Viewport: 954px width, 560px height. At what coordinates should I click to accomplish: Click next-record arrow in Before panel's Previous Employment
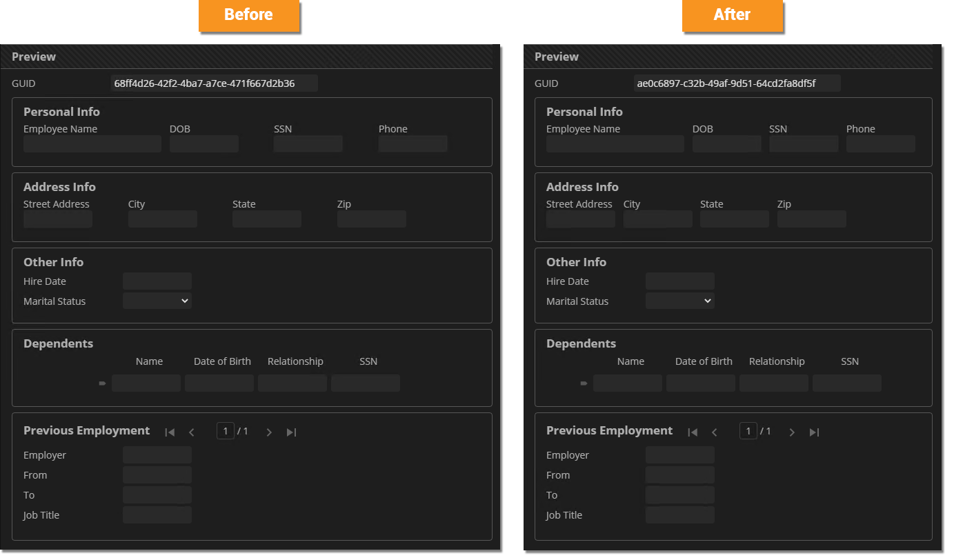pyautogui.click(x=269, y=432)
